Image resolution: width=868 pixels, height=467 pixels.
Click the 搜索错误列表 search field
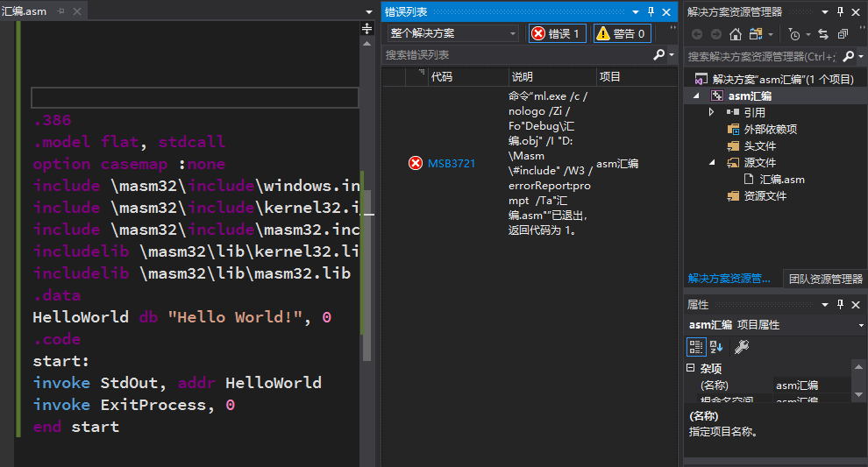pos(517,55)
